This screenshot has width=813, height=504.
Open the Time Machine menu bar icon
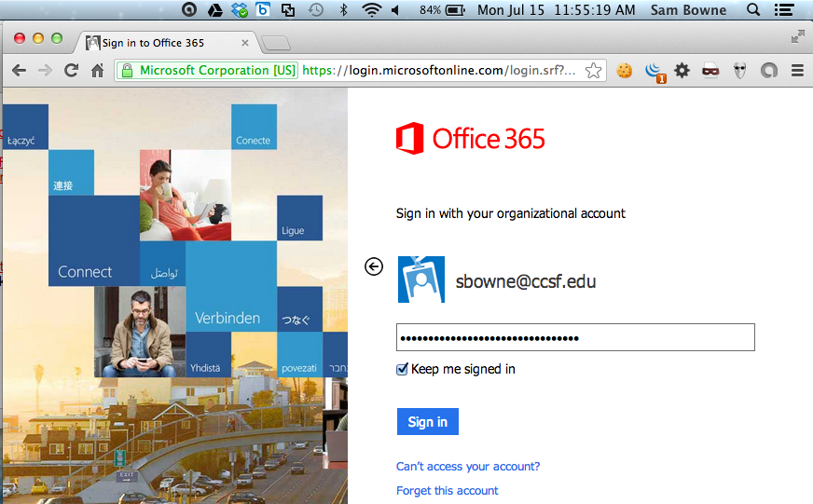coord(315,10)
